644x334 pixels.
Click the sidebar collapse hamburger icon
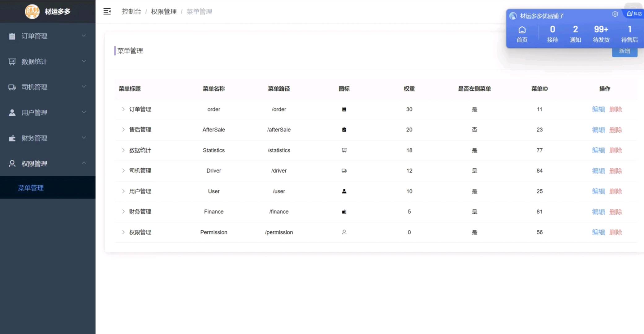pyautogui.click(x=107, y=11)
